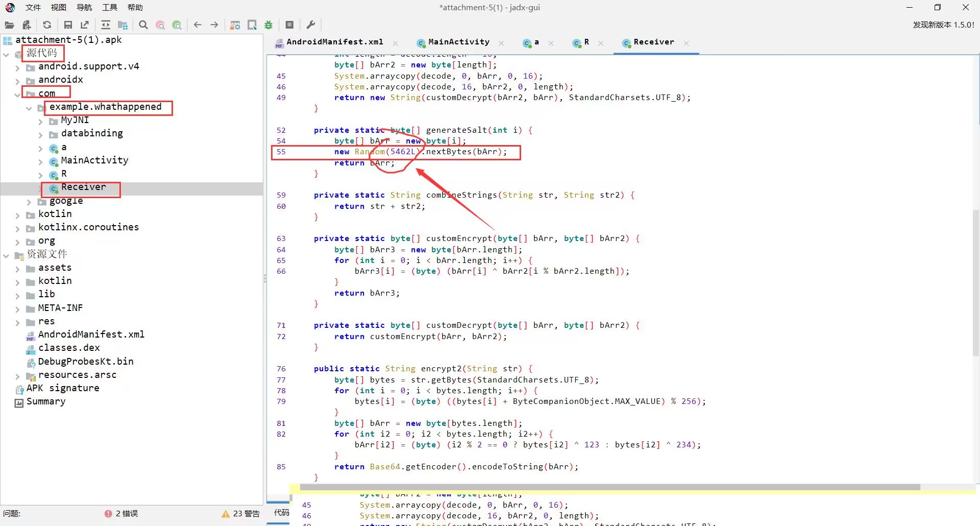Export project with the export arrow icon
Screen dimensions: 980x526
pyautogui.click(x=85, y=25)
